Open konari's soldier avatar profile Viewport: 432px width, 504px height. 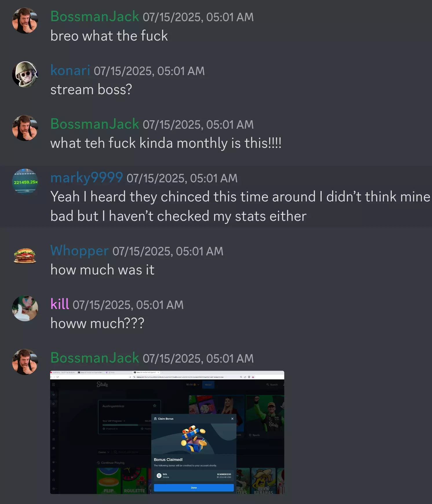25,74
